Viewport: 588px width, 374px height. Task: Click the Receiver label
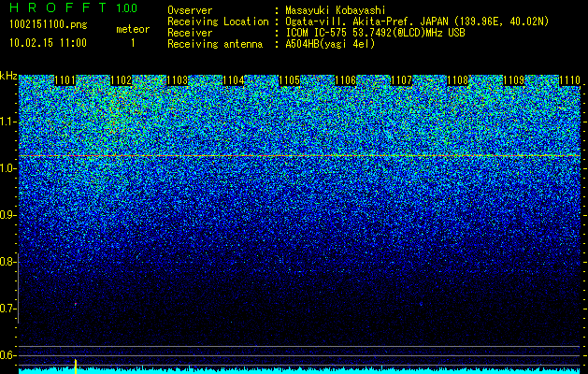(190, 33)
